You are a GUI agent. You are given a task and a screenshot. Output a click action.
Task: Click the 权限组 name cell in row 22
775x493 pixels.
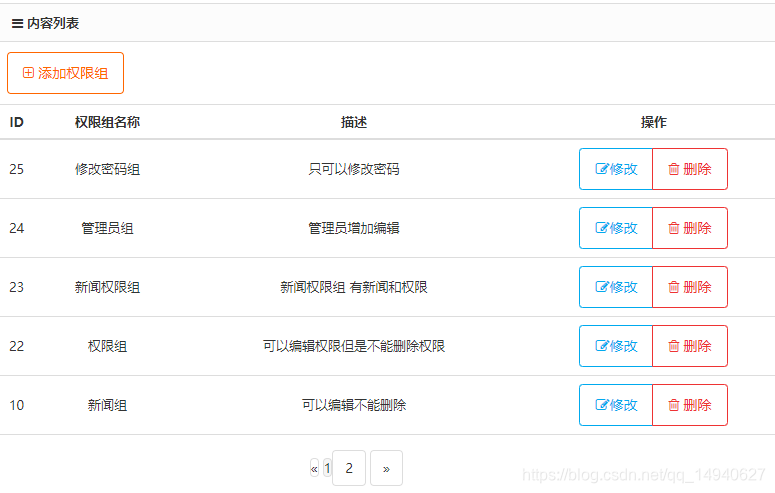tap(107, 346)
